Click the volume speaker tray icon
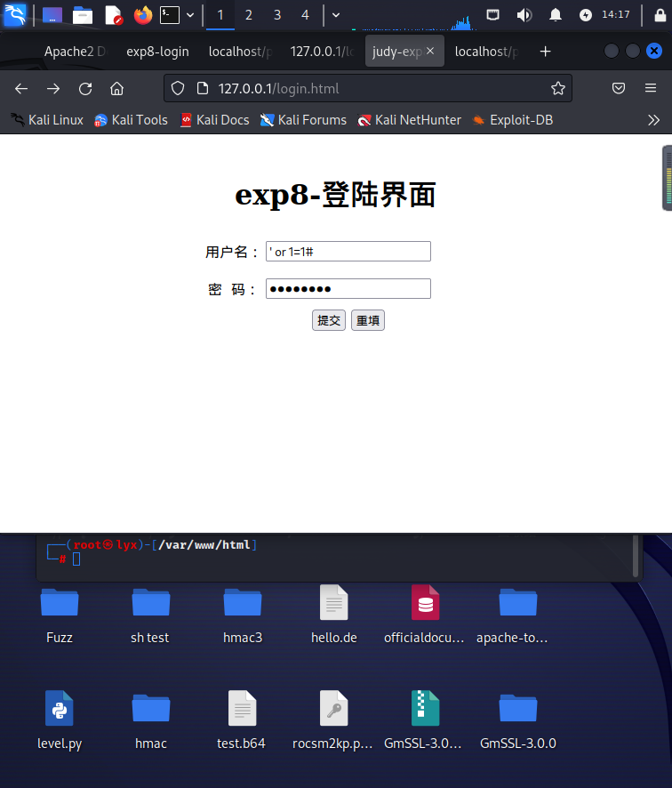Screen dimensions: 672x788 click(524, 15)
